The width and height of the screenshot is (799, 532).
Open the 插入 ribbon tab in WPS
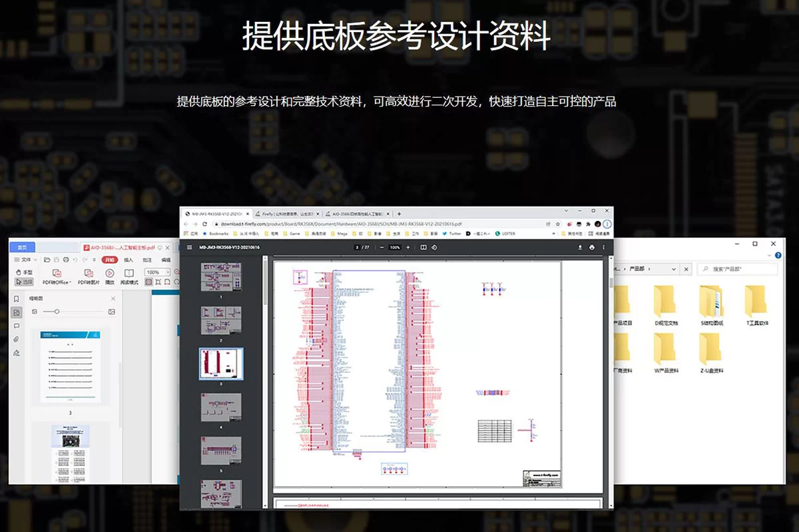pyautogui.click(x=129, y=260)
